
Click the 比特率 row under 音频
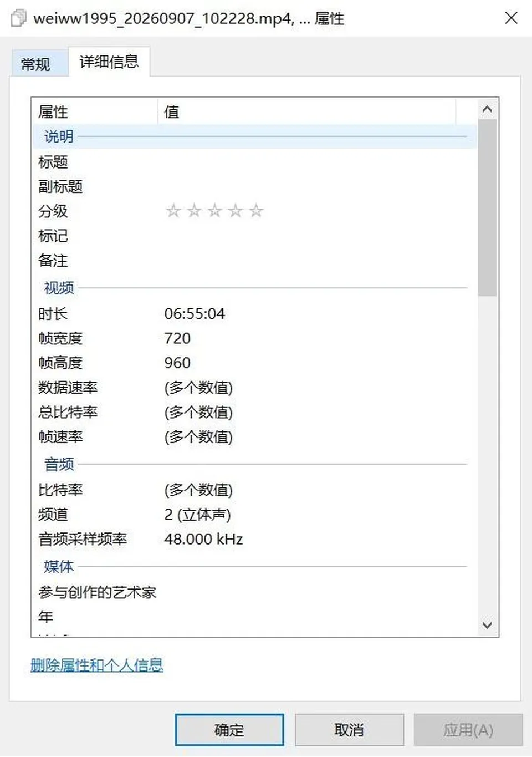tap(254, 490)
